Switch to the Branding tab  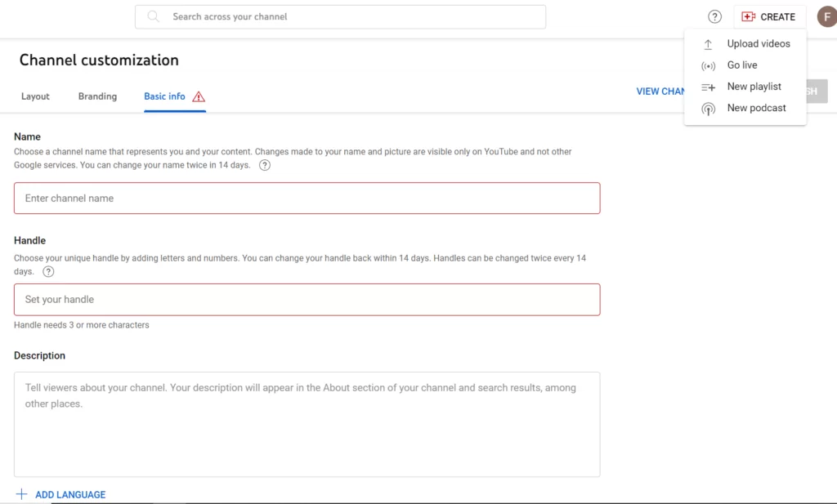click(x=97, y=96)
